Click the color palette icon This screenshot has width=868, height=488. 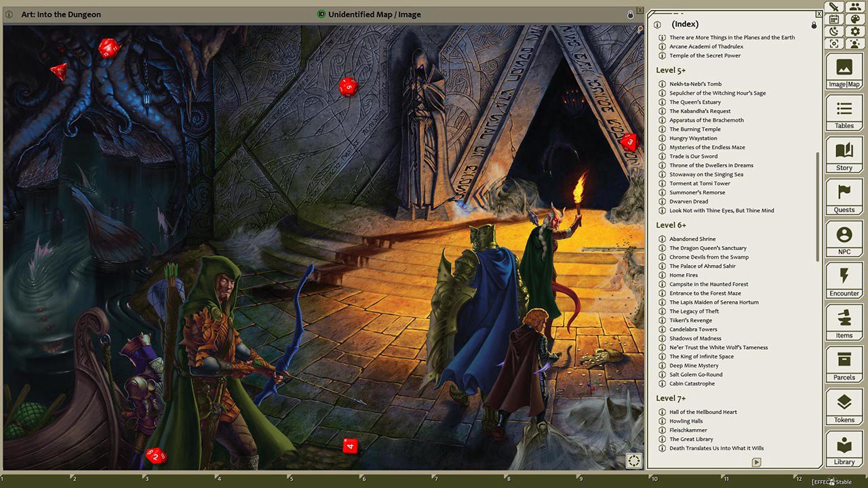(x=856, y=20)
